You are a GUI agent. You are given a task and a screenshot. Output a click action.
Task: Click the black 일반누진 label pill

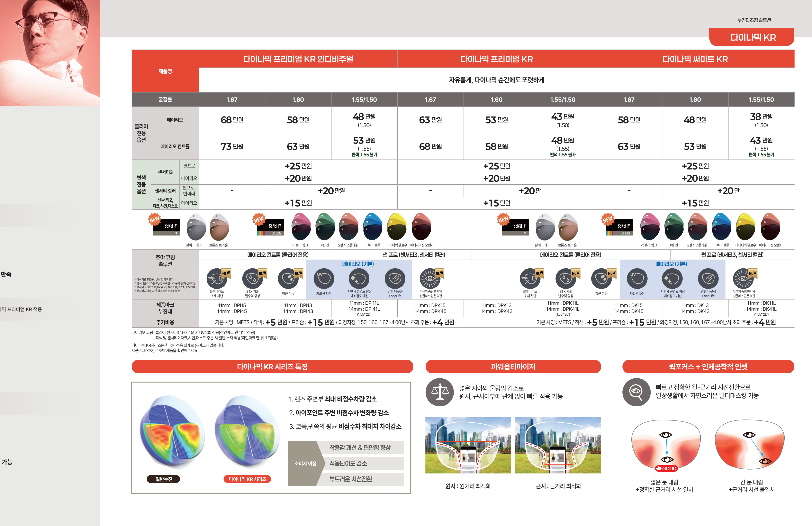(x=164, y=479)
